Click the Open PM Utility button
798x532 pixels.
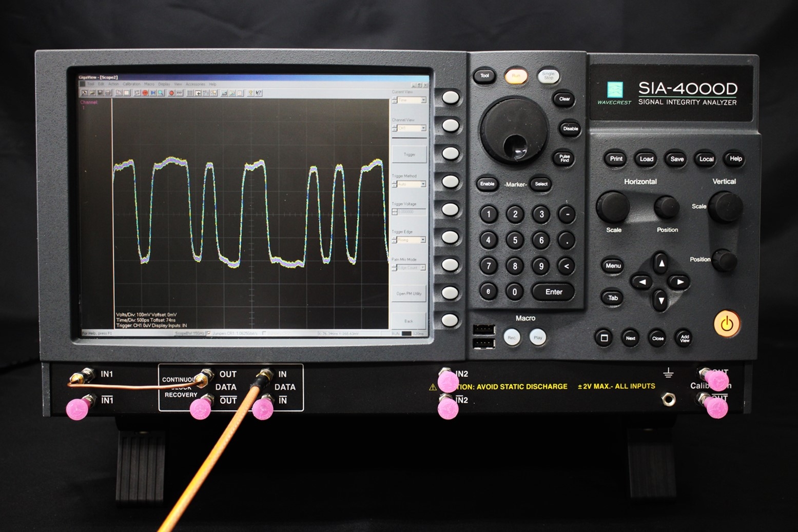click(x=410, y=293)
